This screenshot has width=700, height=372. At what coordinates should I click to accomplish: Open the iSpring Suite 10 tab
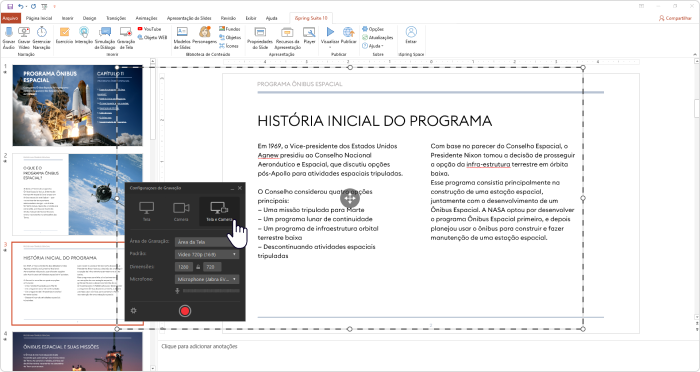click(311, 18)
